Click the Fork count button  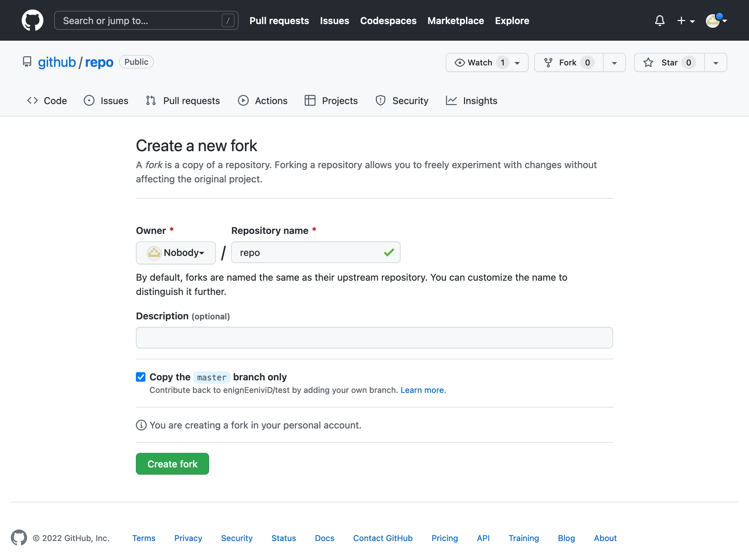pos(569,63)
